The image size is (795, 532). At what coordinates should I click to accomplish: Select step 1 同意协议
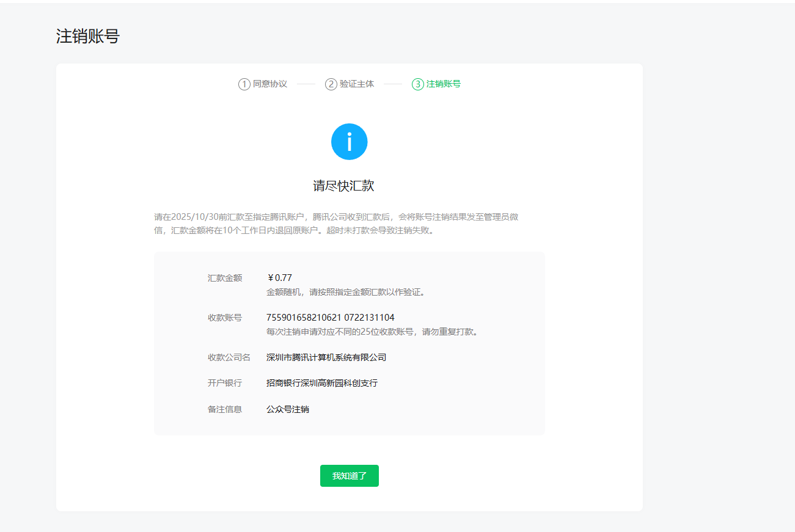(263, 84)
